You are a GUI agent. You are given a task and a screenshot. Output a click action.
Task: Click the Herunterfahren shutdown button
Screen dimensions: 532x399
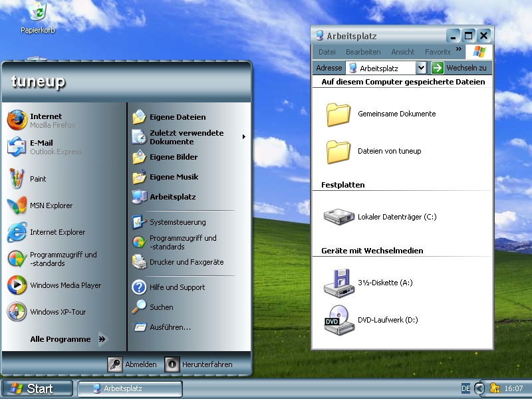[x=199, y=364]
